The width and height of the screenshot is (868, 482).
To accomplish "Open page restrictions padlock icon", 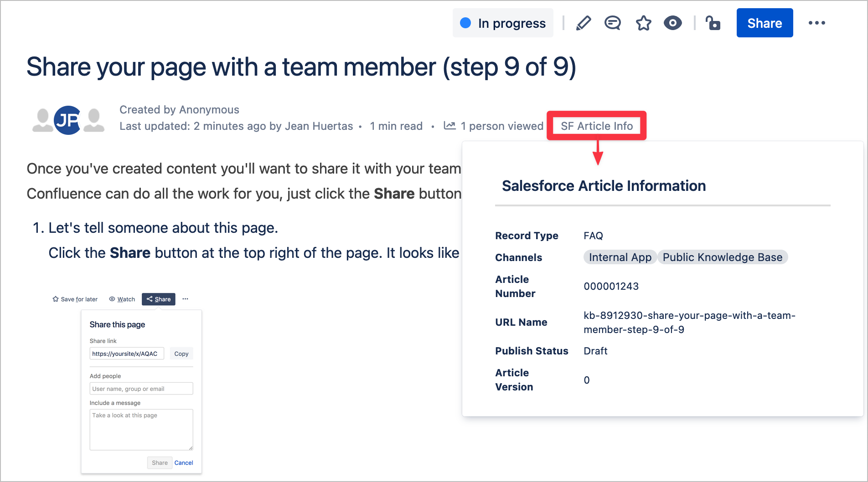I will point(713,23).
